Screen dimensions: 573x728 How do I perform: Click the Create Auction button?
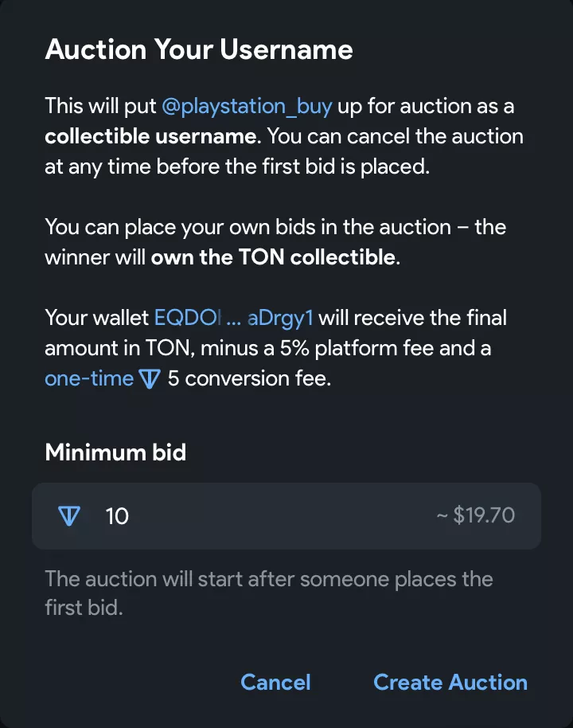[450, 683]
